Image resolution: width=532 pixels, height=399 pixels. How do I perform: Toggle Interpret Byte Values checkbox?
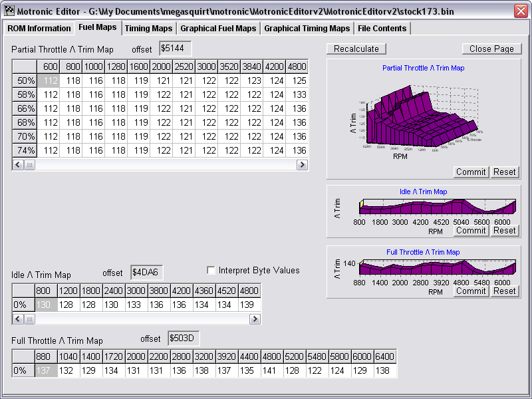coord(211,271)
